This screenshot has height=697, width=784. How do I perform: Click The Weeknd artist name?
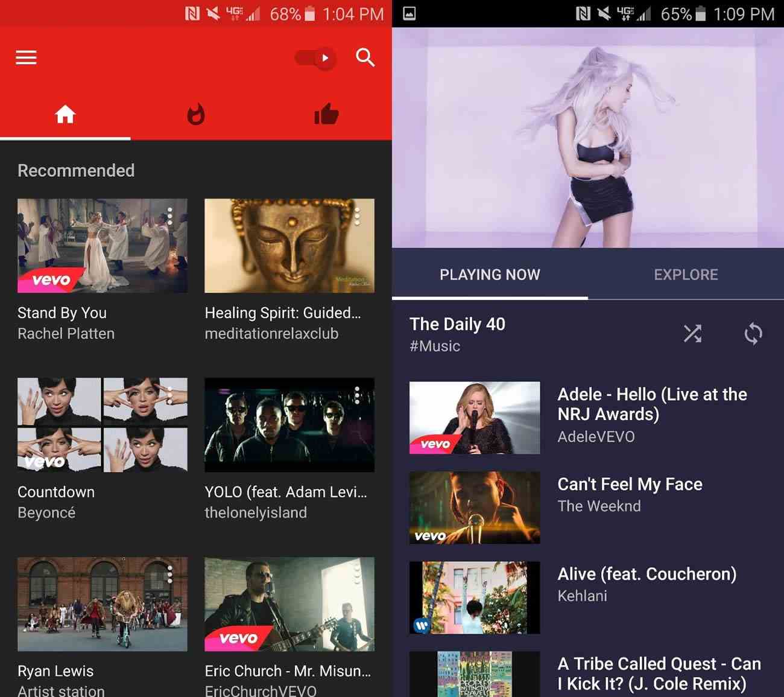point(599,506)
